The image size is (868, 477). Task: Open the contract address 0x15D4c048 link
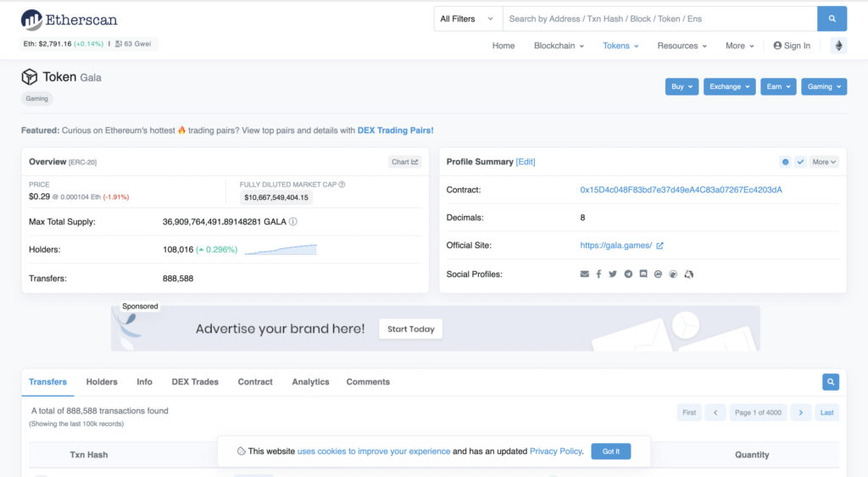tap(681, 190)
